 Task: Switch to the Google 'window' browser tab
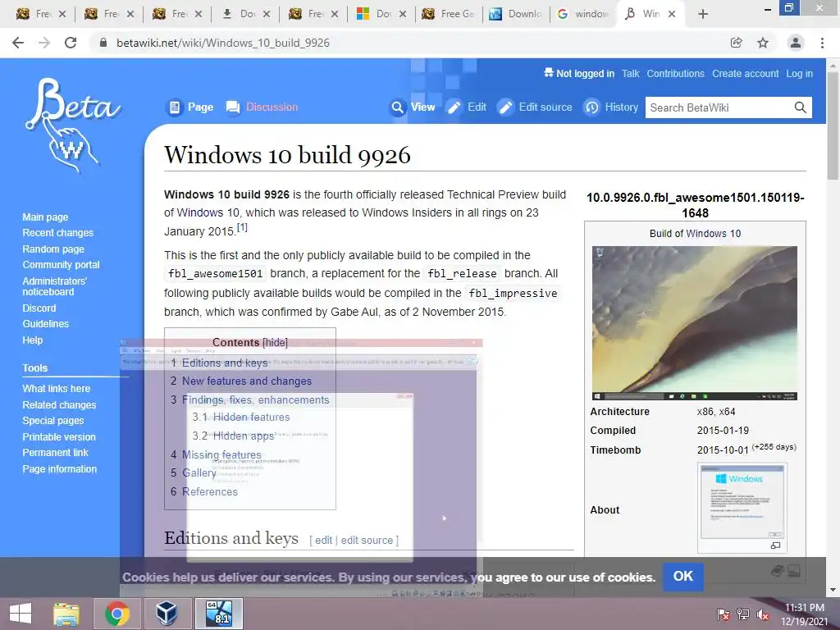583,14
